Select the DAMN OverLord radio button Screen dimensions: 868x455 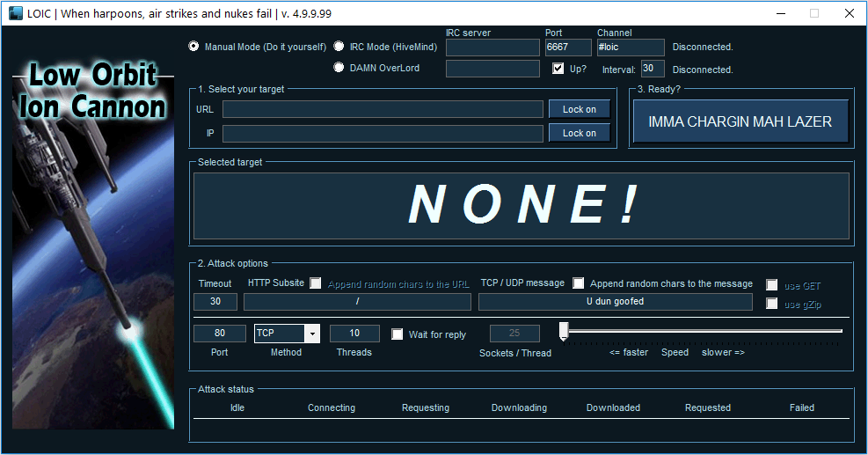tap(339, 67)
